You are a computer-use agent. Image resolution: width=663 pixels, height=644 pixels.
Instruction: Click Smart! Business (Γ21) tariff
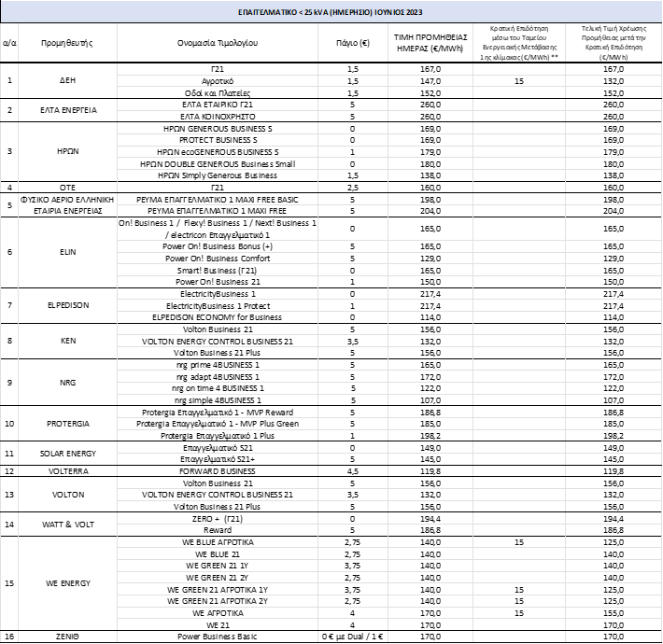[218, 271]
